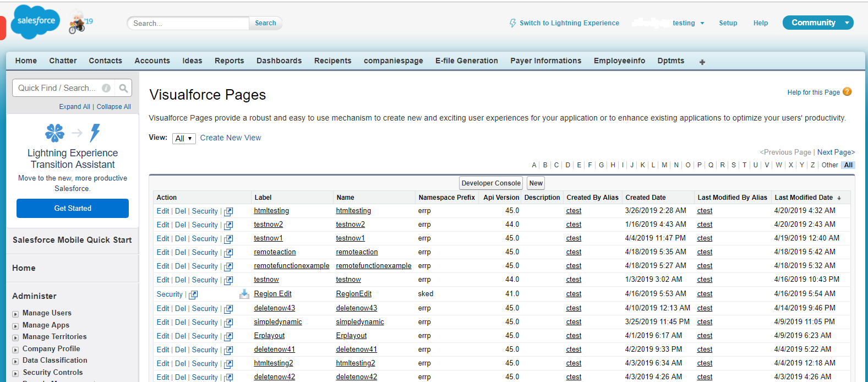Click the Region Edit package download icon
Screen dimensions: 868x382
point(244,294)
